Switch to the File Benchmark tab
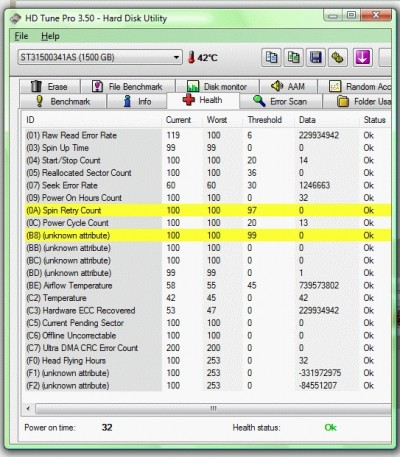 (128, 87)
